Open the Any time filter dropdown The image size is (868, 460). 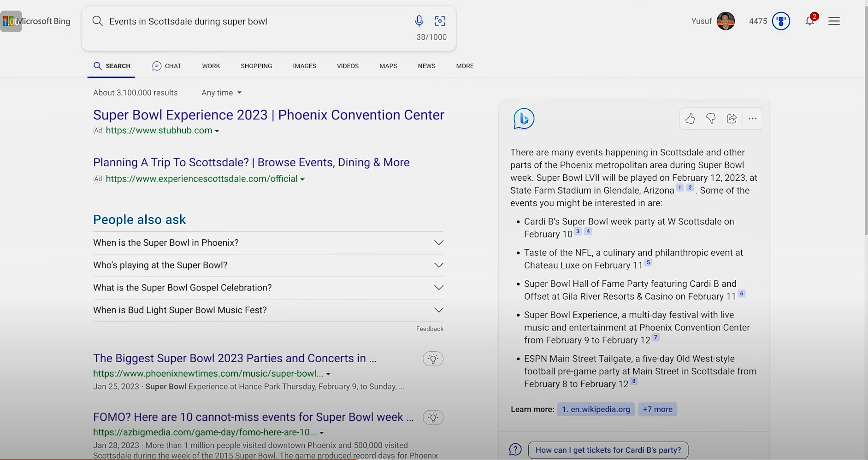click(x=221, y=93)
